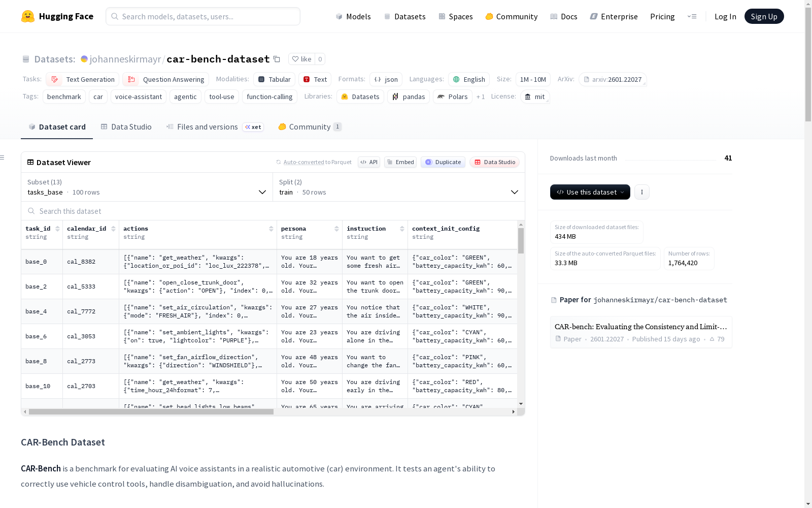Click the table's vertical scrollbar thumb

(521, 241)
